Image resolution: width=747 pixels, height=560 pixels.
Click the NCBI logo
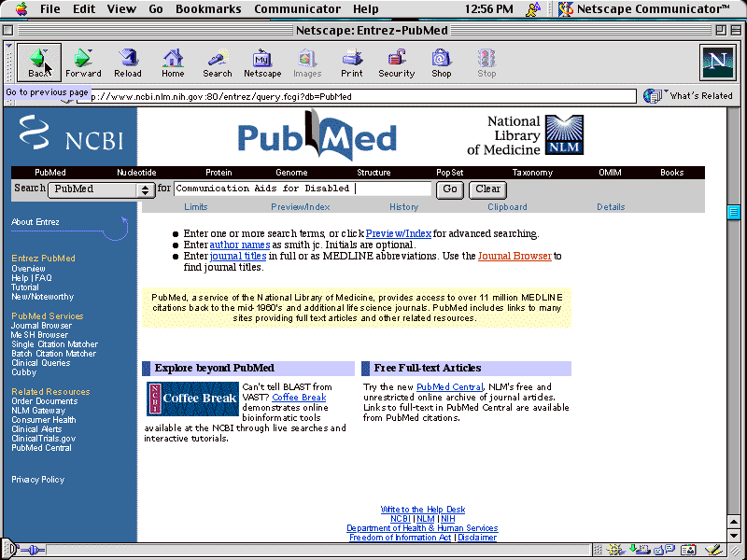(71, 134)
